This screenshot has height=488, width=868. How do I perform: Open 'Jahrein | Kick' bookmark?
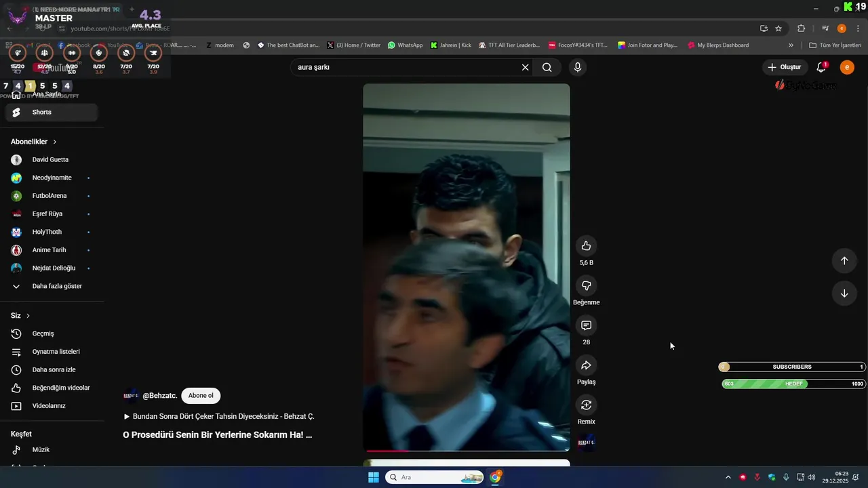pos(451,45)
